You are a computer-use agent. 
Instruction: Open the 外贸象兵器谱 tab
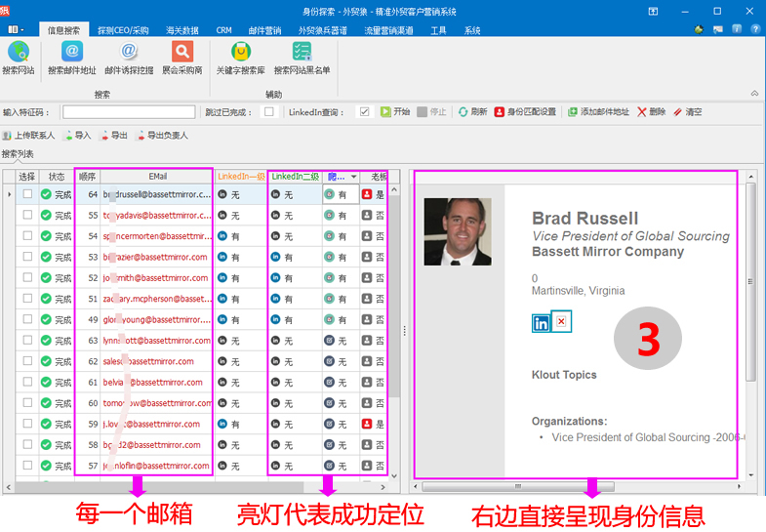pyautogui.click(x=322, y=30)
